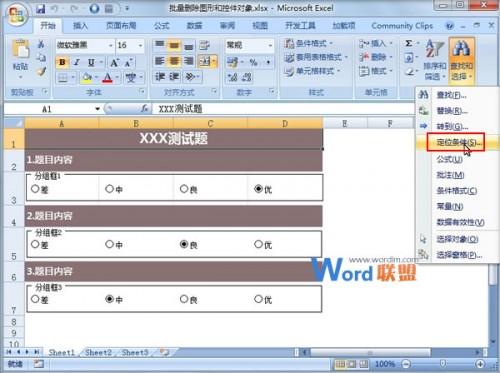
Task: Select 差 radio in 分组框2
Action: (35, 244)
